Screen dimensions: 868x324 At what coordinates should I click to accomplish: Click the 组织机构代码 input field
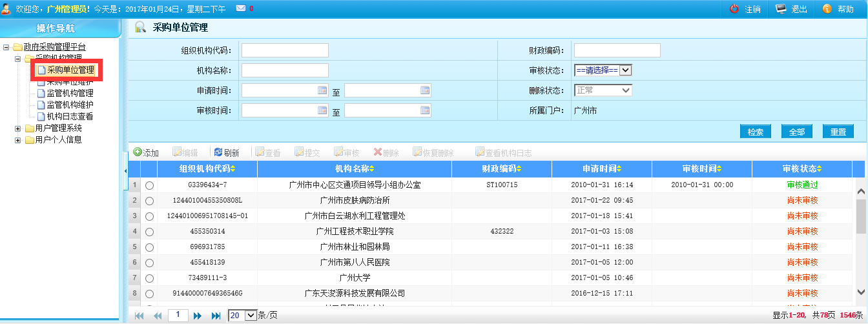(285, 50)
